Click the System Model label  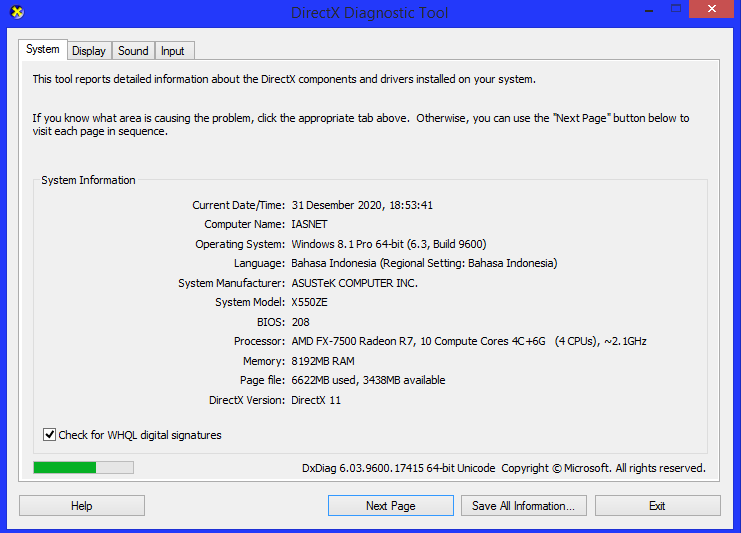(x=250, y=302)
